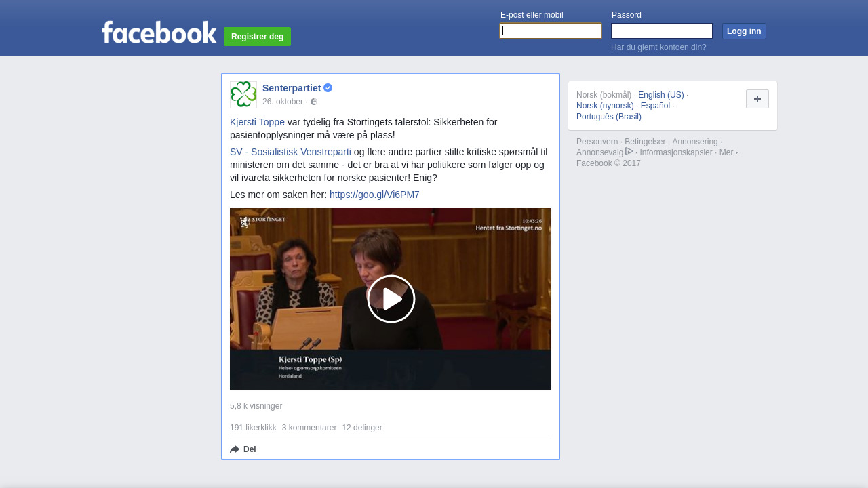Click the Del share label
Viewport: 868px width, 488px height.
(250, 449)
